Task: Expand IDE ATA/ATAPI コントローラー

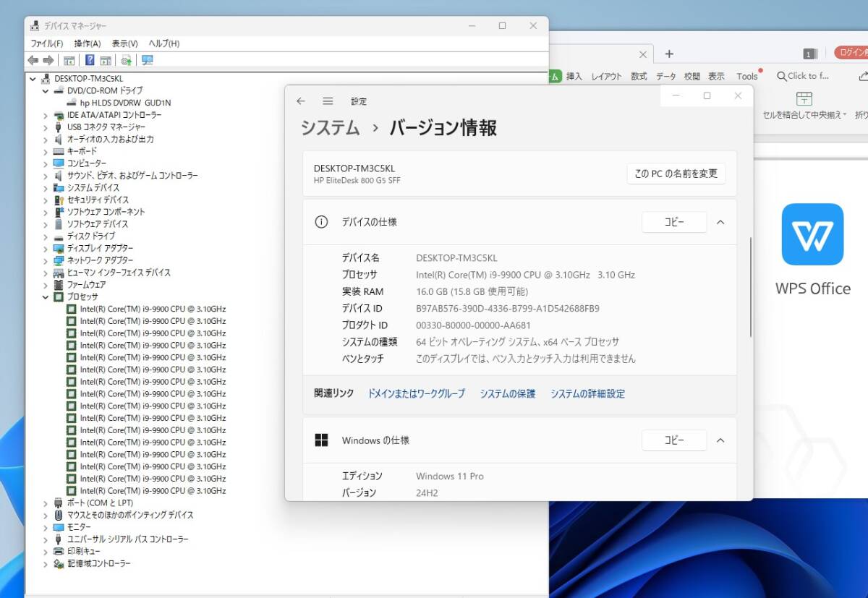Action: [x=46, y=115]
